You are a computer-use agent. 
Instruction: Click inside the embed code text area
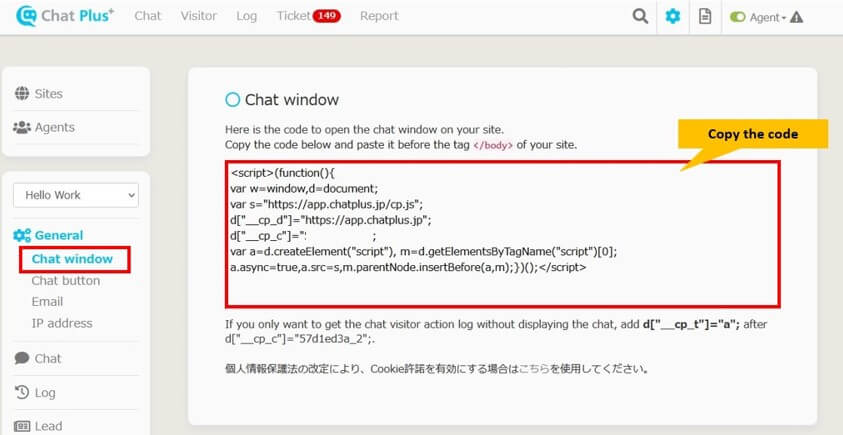(503, 234)
